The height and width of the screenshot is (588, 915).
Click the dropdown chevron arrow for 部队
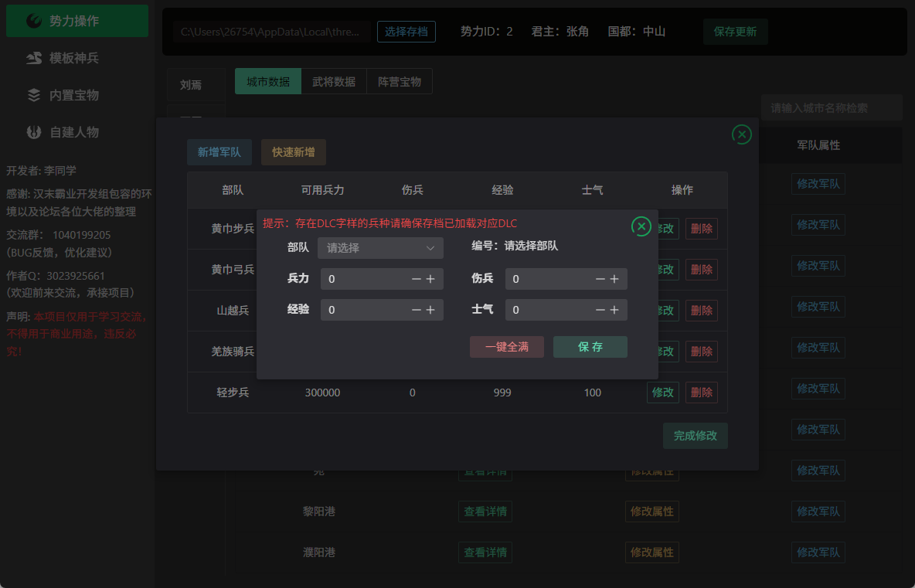pyautogui.click(x=430, y=248)
